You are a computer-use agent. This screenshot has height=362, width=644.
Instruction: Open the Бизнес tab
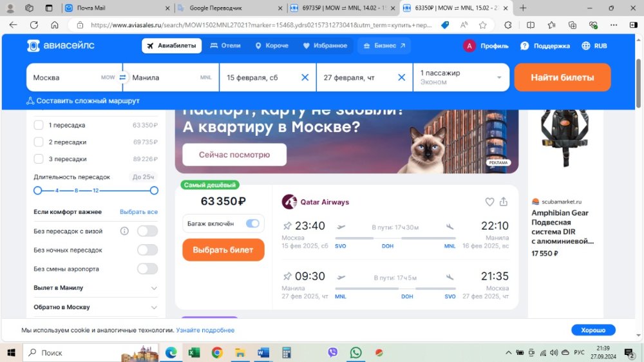384,46
